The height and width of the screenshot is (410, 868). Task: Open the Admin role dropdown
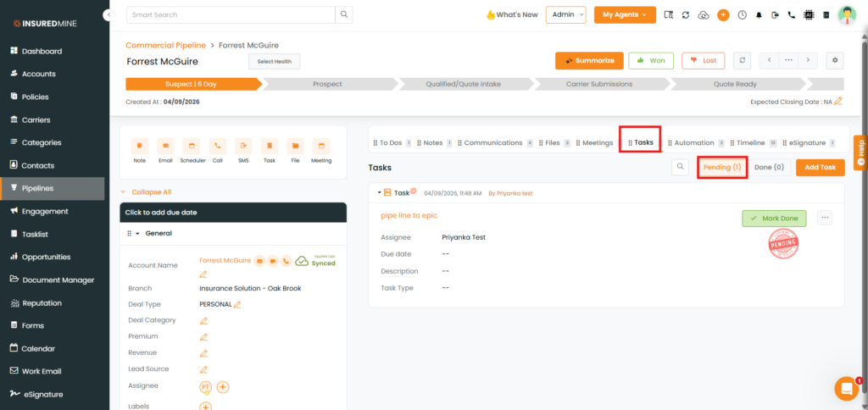565,14
